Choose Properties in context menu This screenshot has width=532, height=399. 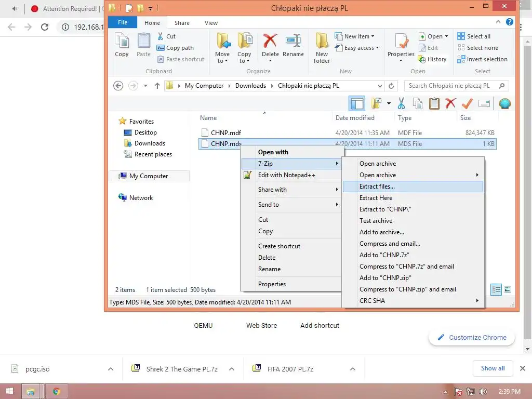(291, 284)
